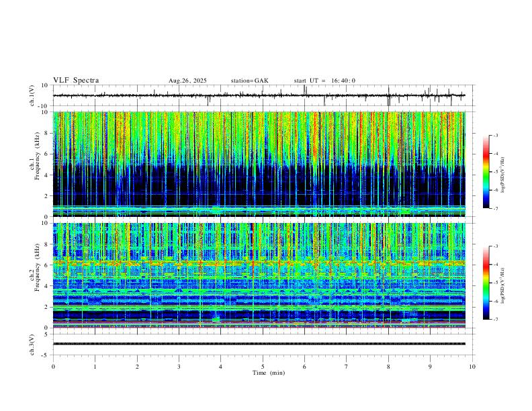Click time axis tick label "2"
This screenshot has height=411, width=532.
pos(137,367)
